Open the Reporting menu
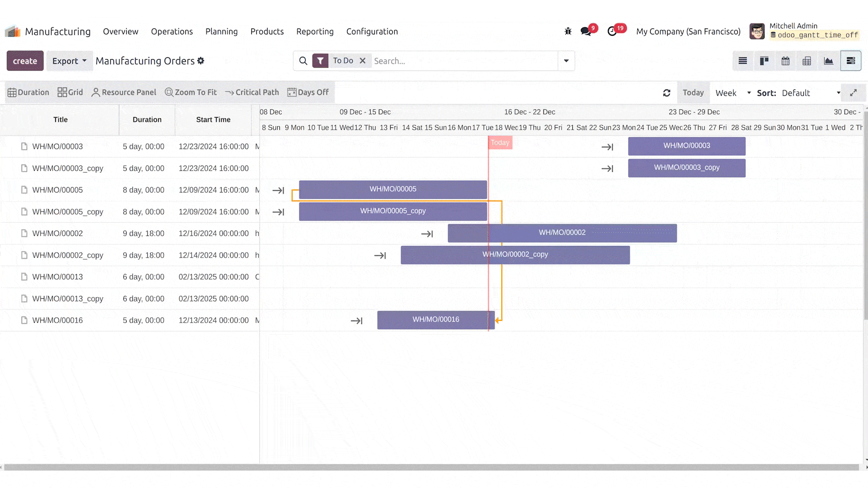This screenshot has width=868, height=488. click(315, 31)
